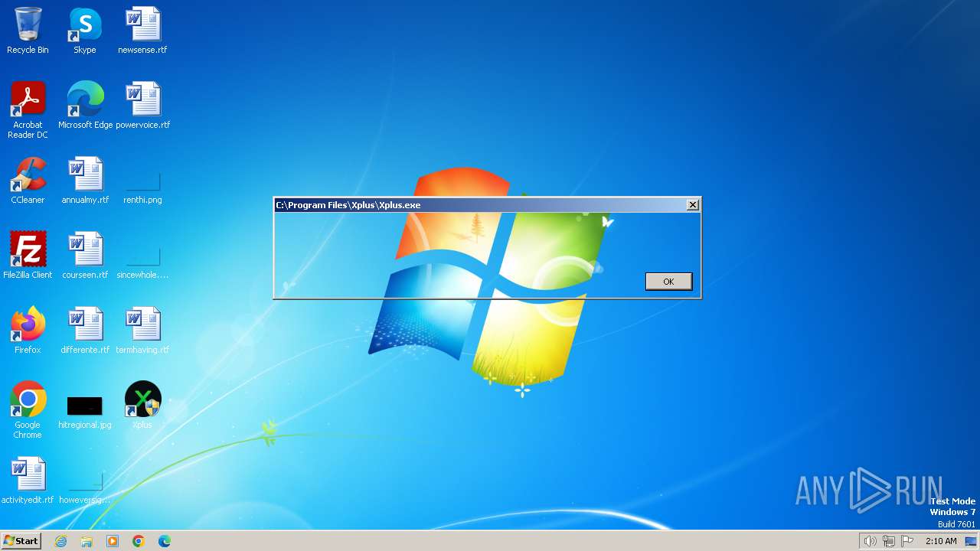
Task: Select Microsoft Edge desktop shortcut
Action: coord(85,106)
